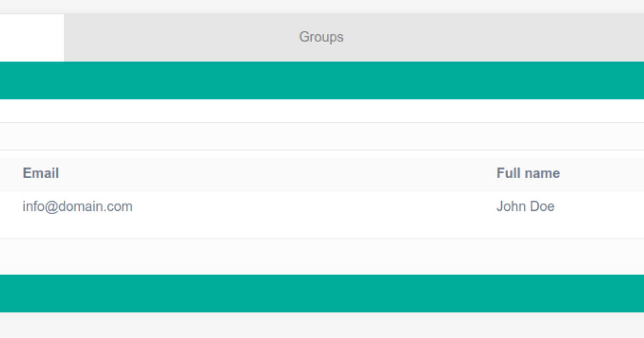Viewport: 644px width, 338px height.
Task: Click the gray strip above the Groups tab
Action: pyautogui.click(x=322, y=6)
